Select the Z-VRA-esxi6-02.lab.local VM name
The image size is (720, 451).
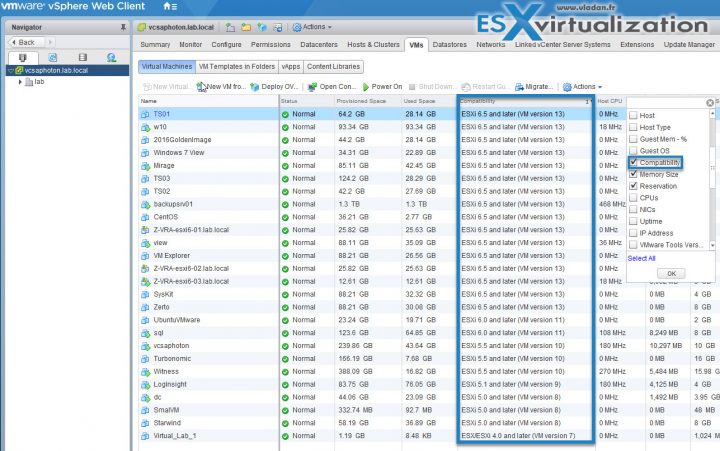191,268
